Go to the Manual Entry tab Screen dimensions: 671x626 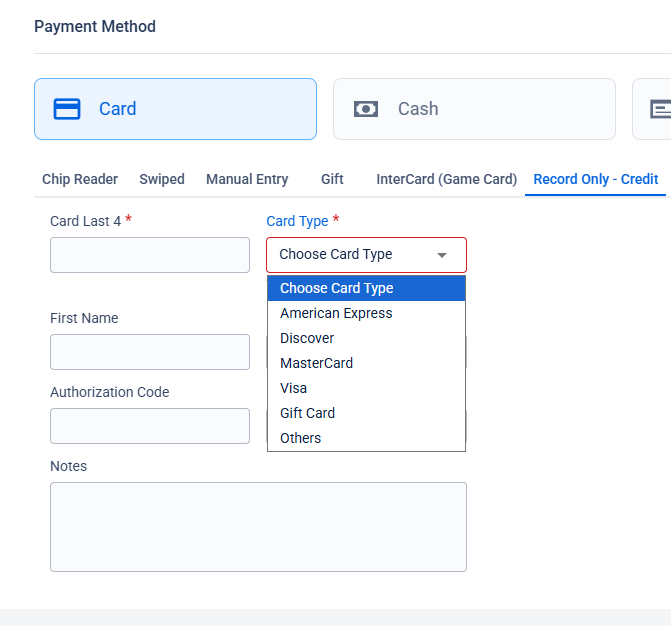point(247,179)
